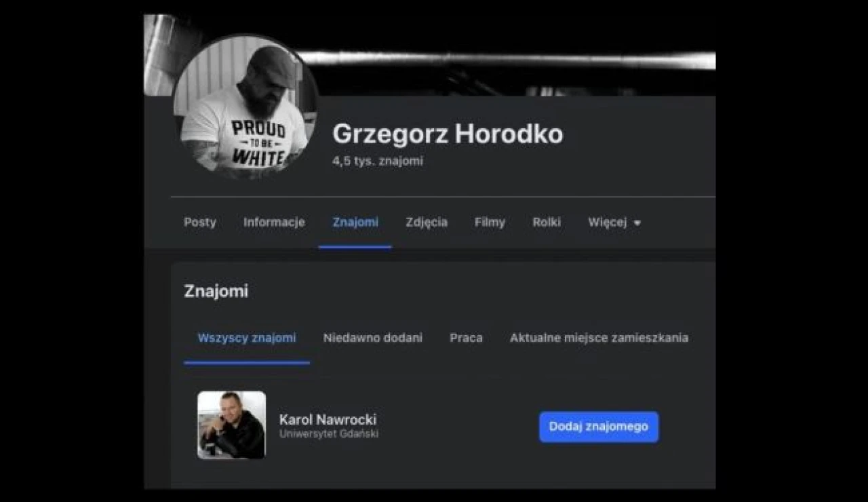This screenshot has width=868, height=502.
Task: Click the Znajomi section heading
Action: pos(216,291)
